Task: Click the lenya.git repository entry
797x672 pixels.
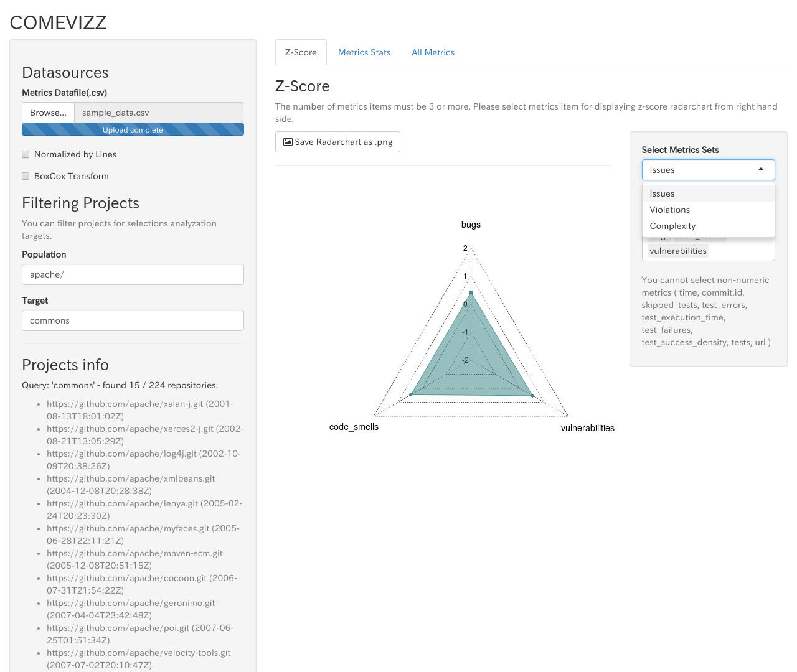Action: [x=144, y=510]
